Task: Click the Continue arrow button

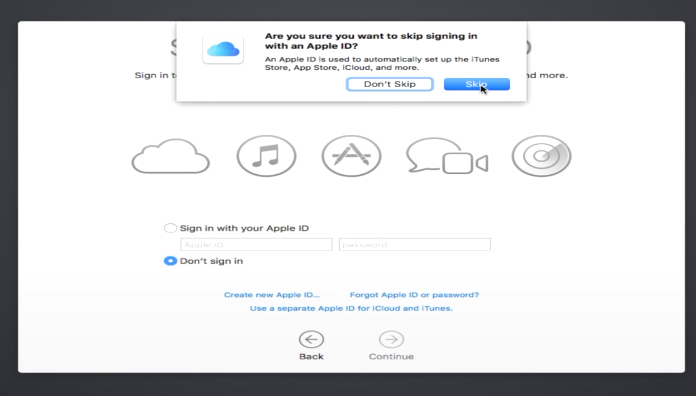Action: coord(391,340)
